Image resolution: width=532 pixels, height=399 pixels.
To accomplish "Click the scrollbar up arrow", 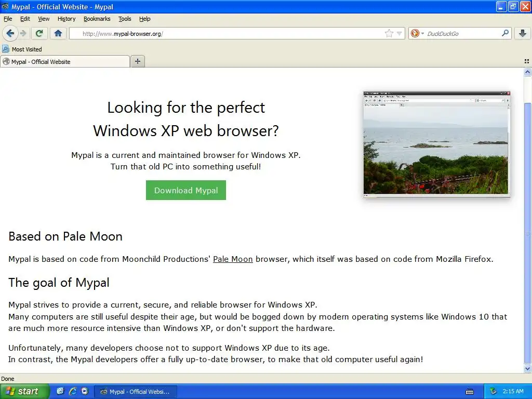I will point(527,72).
